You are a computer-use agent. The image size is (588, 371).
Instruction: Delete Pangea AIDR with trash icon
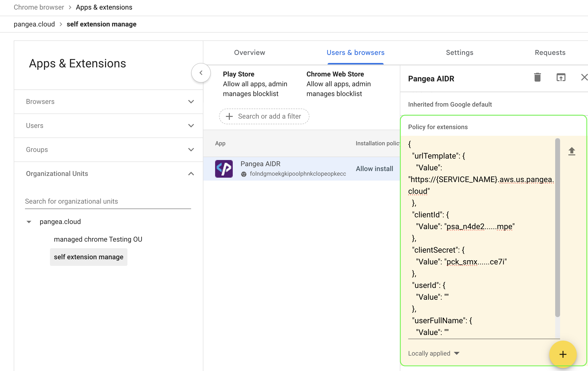537,77
